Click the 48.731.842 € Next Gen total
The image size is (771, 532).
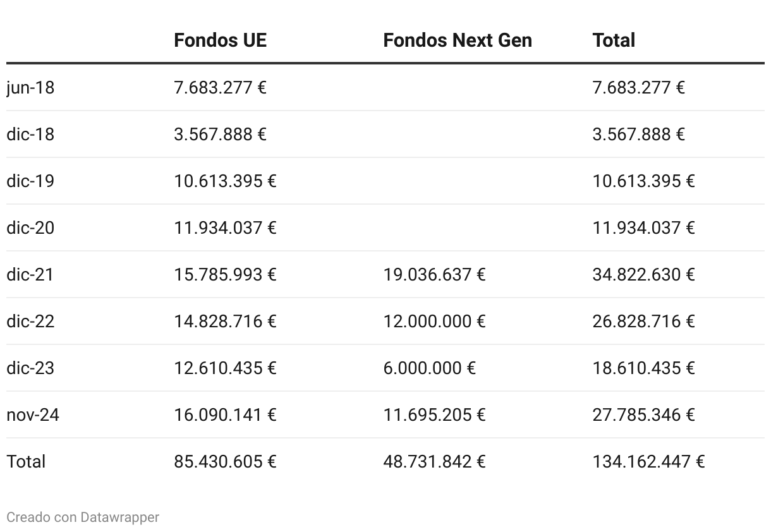[434, 461]
